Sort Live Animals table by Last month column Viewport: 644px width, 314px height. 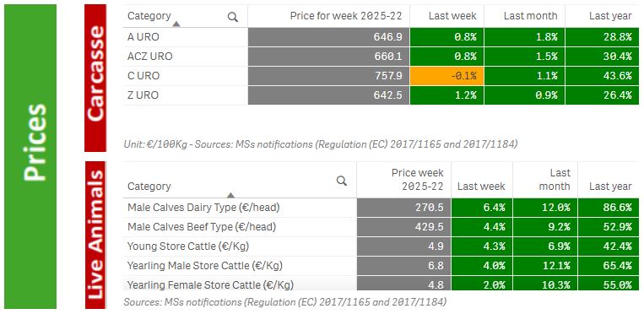tap(555, 180)
